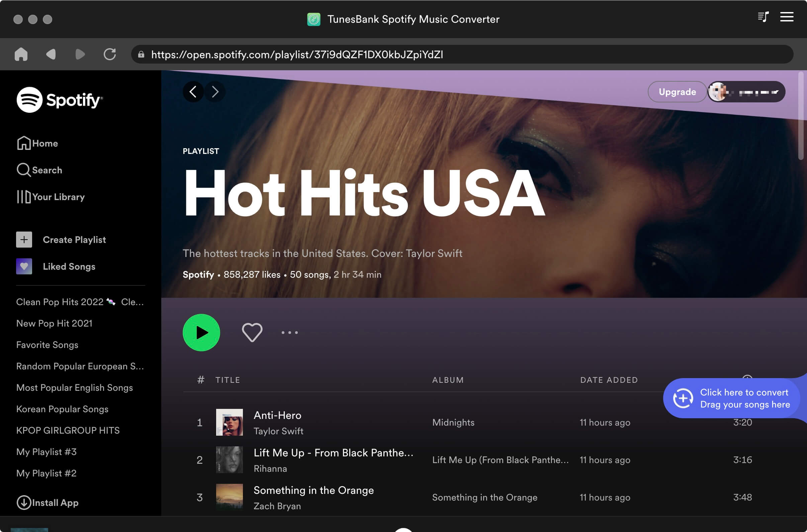Click the URL address field
Viewport: 807px width, 532px height.
pyautogui.click(x=462, y=54)
